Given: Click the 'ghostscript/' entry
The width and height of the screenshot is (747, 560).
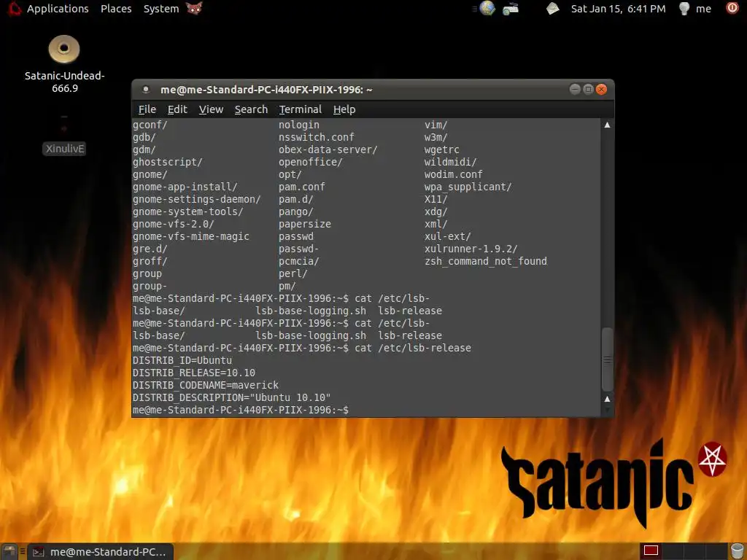Looking at the screenshot, I should pyautogui.click(x=167, y=163).
